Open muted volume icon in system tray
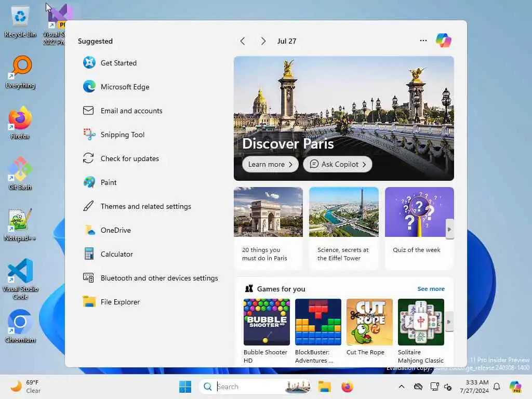532x399 pixels. [x=448, y=387]
